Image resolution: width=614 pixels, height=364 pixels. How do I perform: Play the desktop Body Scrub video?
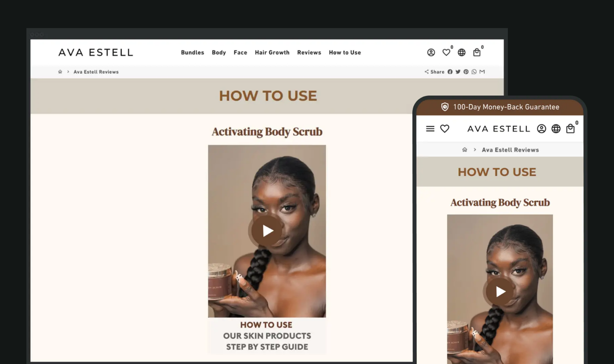[x=267, y=231]
